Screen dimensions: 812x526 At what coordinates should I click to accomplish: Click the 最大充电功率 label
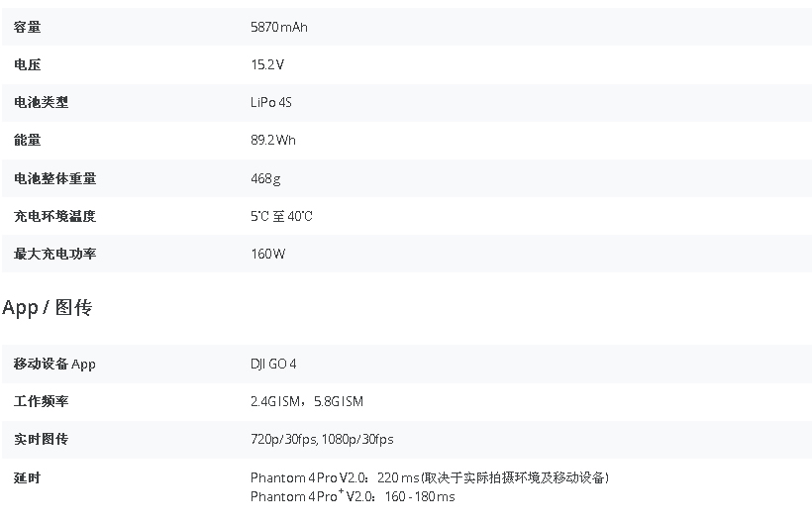coord(54,254)
